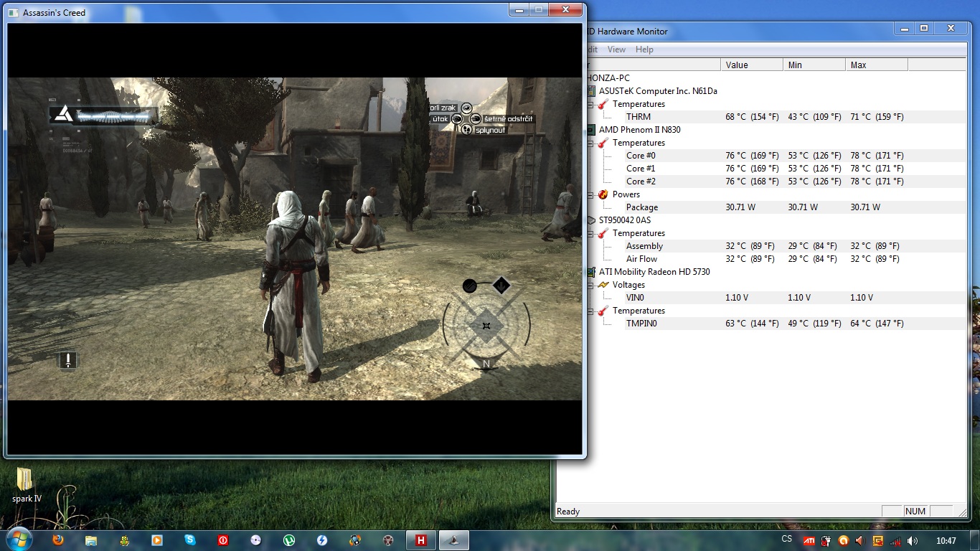Viewport: 980px width, 551px height.
Task: Click the VIN0 value 1.10 V
Action: coord(735,298)
